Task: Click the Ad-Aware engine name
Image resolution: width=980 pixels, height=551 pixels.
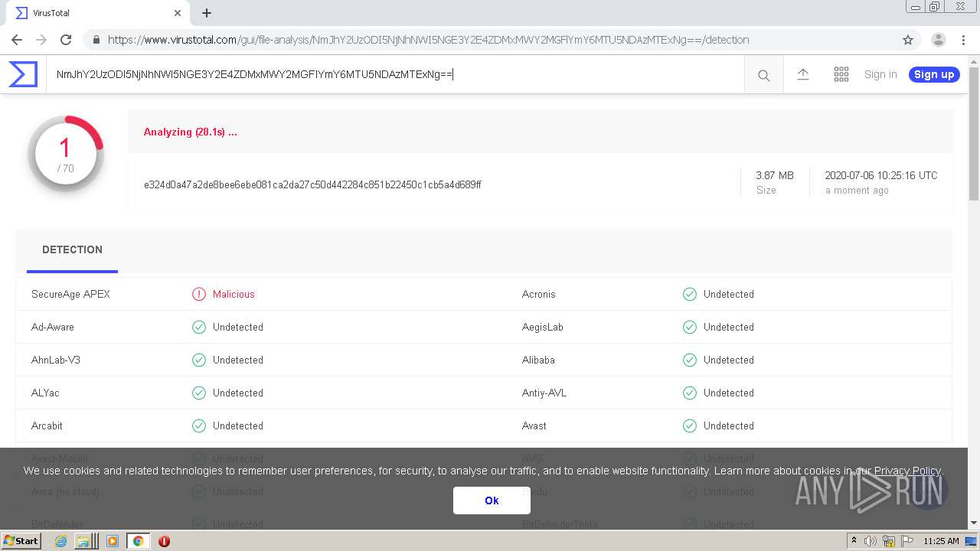Action: pyautogui.click(x=53, y=327)
